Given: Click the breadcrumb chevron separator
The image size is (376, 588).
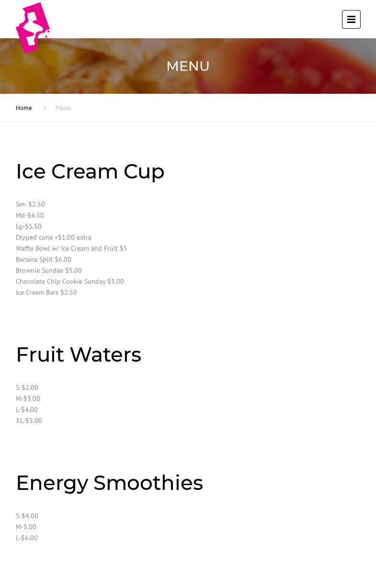Looking at the screenshot, I should 45,108.
